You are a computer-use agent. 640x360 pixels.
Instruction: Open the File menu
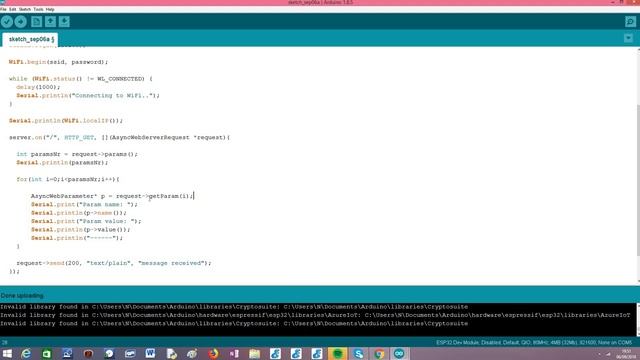pyautogui.click(x=3, y=9)
